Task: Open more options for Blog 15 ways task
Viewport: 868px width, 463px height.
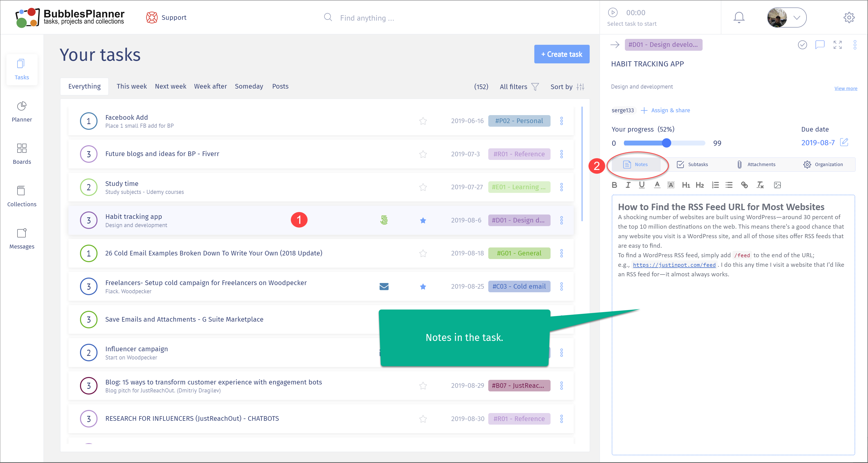Action: [561, 385]
